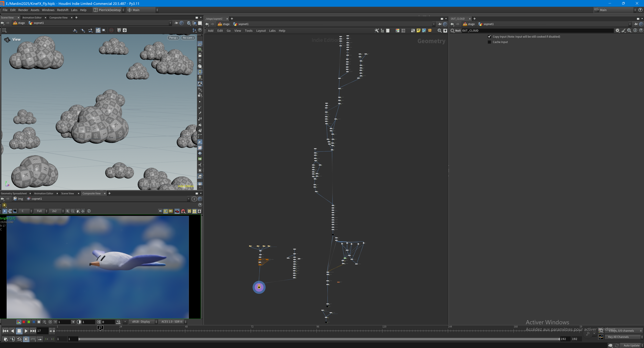
Task: Jump to the first frame
Action: point(5,331)
